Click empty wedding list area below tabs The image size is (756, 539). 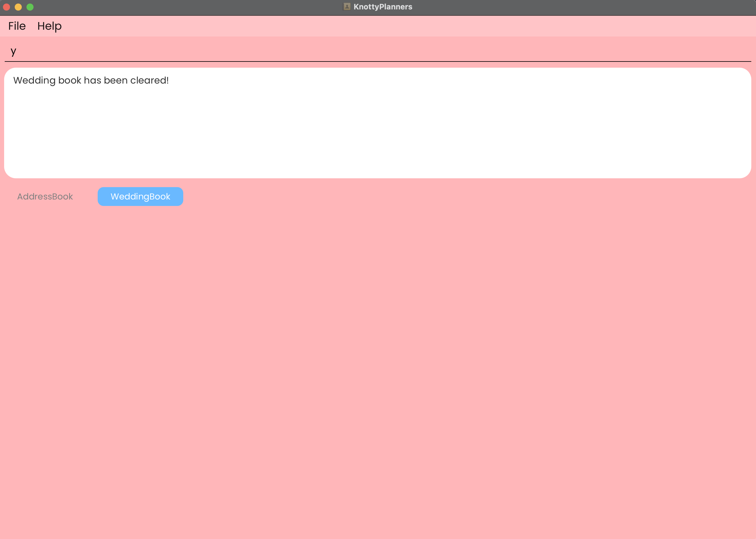[378, 365]
